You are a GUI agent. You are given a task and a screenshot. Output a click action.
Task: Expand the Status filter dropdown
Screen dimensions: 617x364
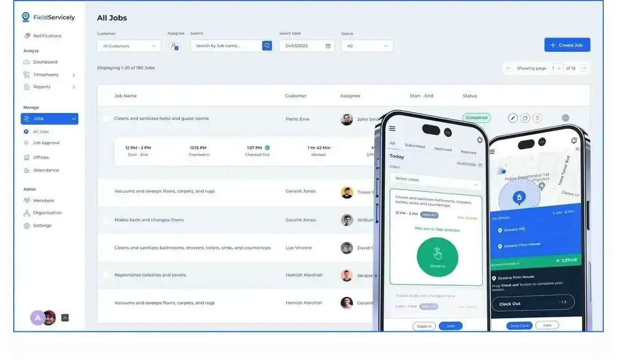click(367, 46)
